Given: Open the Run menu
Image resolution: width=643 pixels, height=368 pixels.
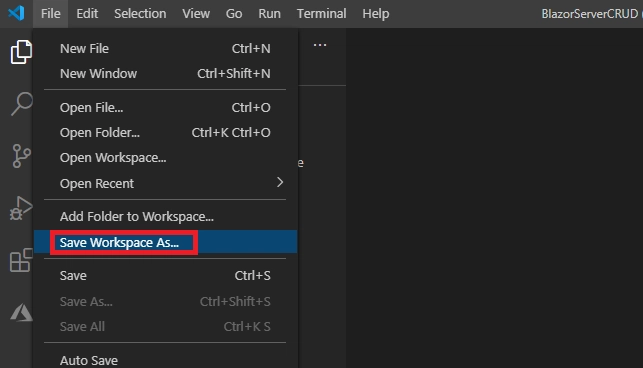Looking at the screenshot, I should click(x=269, y=14).
